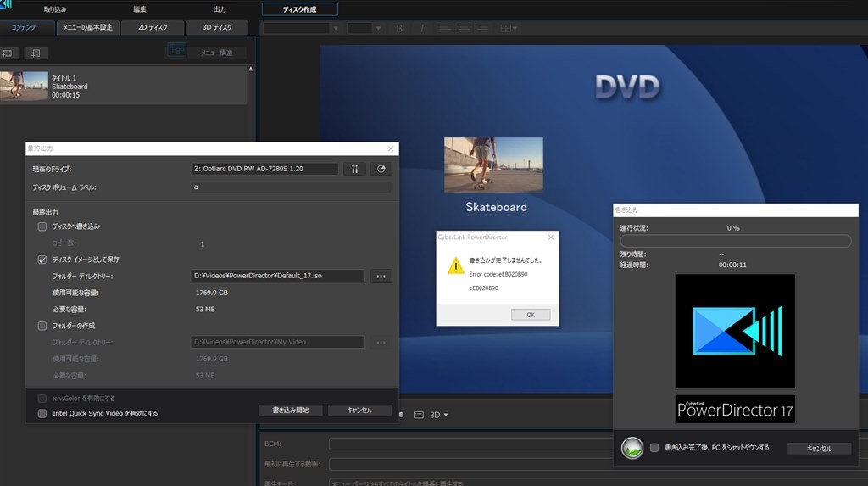Image resolution: width=868 pixels, height=486 pixels.
Task: Cancel the burning progress dialog
Action: click(x=820, y=449)
